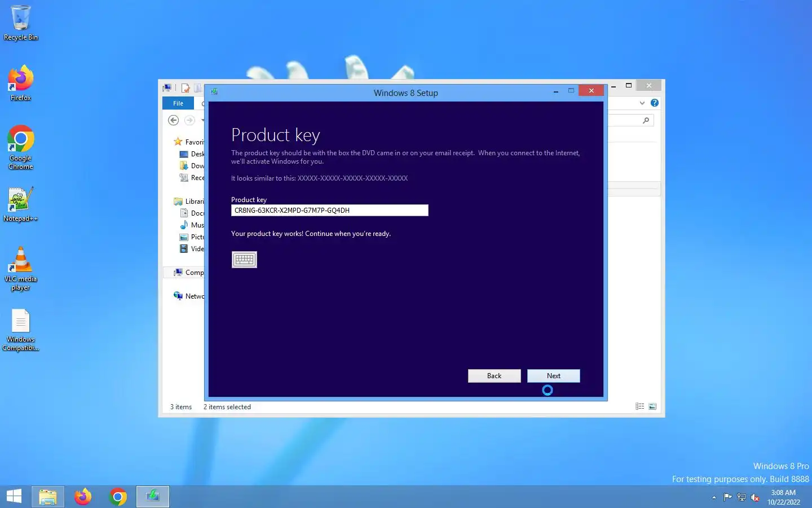Viewport: 812px width, 508px height.
Task: Open Action Center flag in system tray
Action: coord(727,497)
